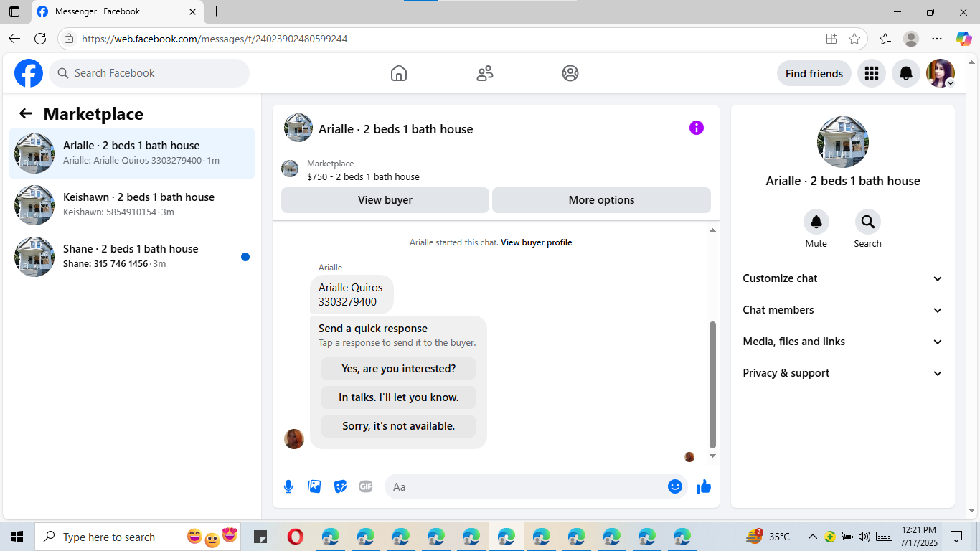Open Keishawn 2 beds 1 bath conversation
The image size is (980, 551).
[132, 205]
